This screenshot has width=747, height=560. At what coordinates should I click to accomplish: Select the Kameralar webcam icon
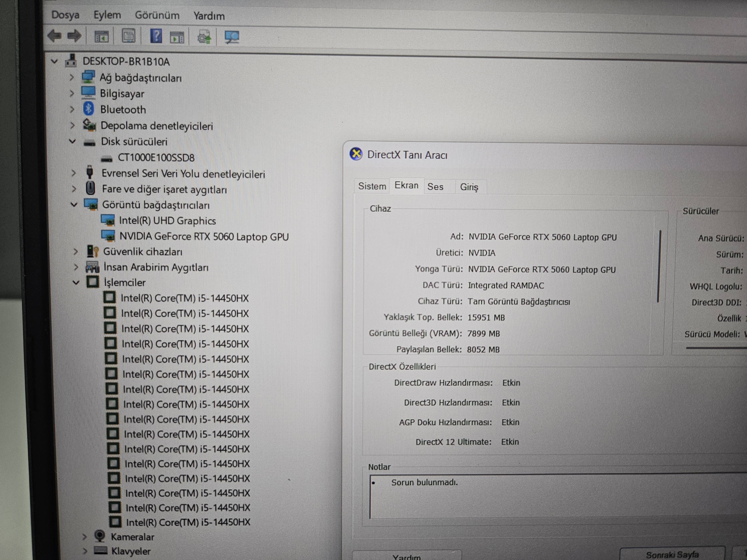(x=100, y=536)
